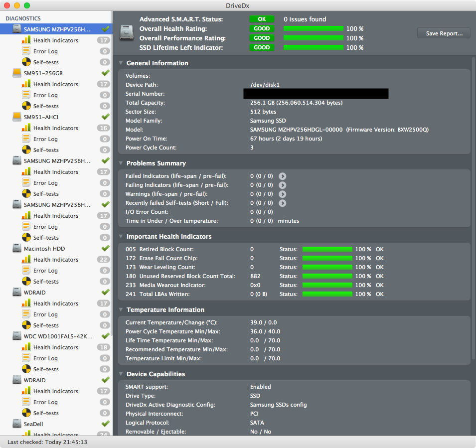Viewport: 476px width, 448px height.
Task: Click the SSD Lifetime Left progress bar
Action: click(314, 47)
